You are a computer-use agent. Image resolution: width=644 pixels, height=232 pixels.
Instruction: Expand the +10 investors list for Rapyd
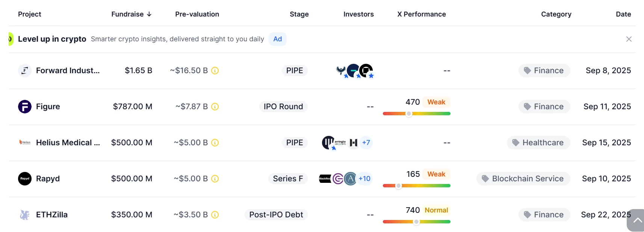tap(364, 179)
